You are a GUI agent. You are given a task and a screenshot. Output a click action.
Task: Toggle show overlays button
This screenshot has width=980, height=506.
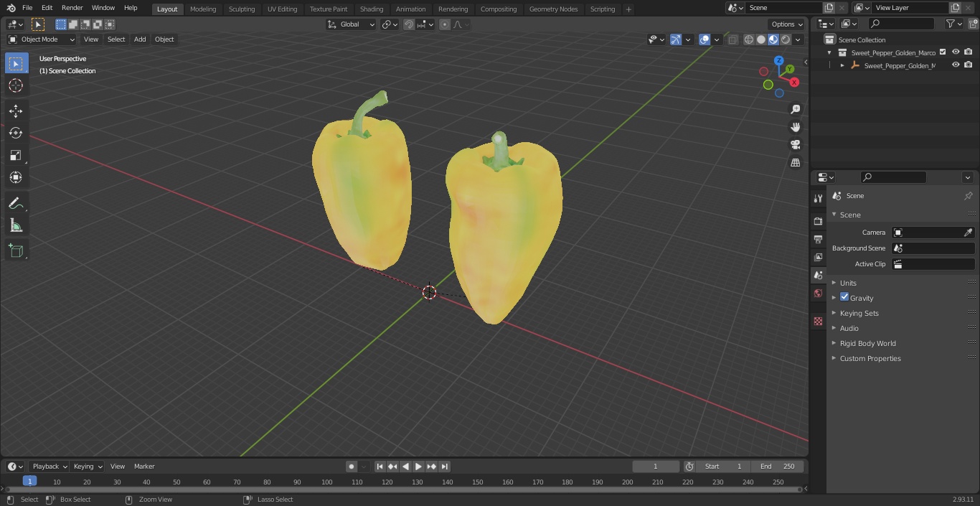click(x=705, y=39)
